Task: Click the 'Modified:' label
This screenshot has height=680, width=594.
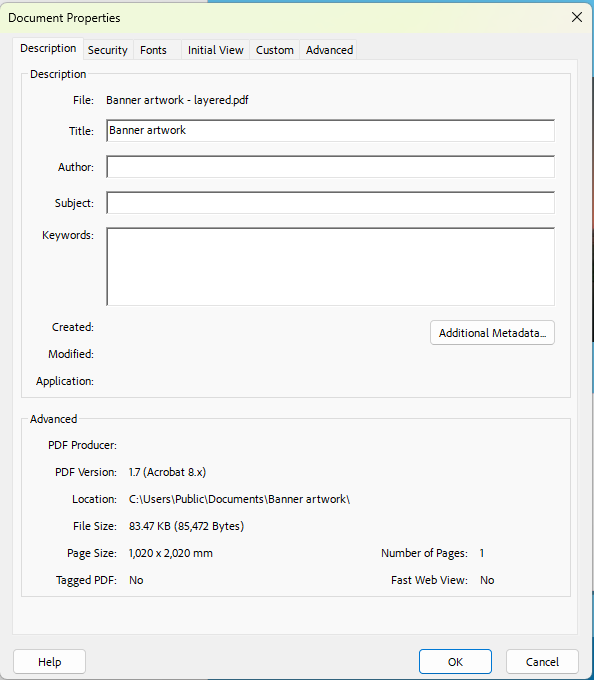Action: click(71, 354)
